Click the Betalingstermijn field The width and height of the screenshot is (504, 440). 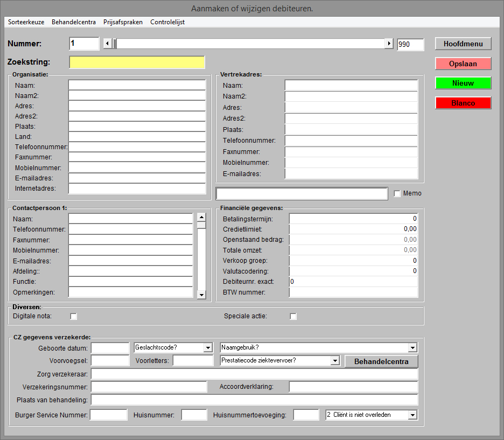tap(354, 219)
